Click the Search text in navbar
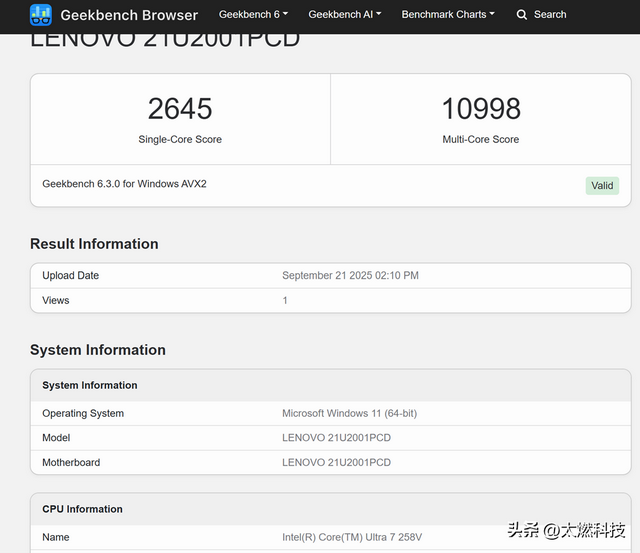The image size is (640, 553). coord(550,15)
